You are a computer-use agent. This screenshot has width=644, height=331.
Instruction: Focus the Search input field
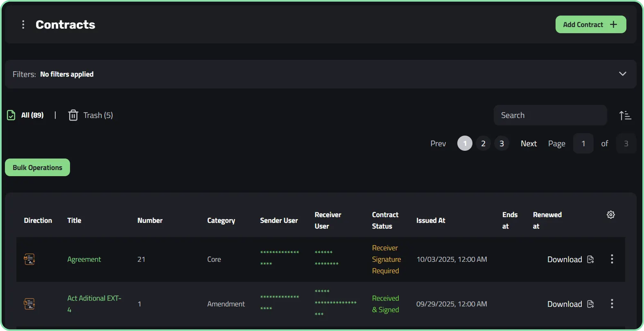[x=550, y=115]
